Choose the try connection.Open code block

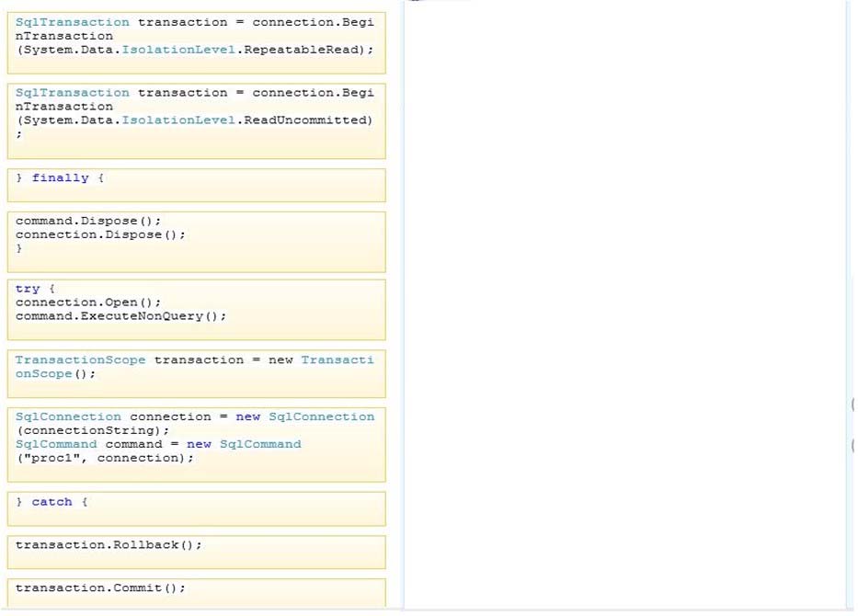point(197,310)
